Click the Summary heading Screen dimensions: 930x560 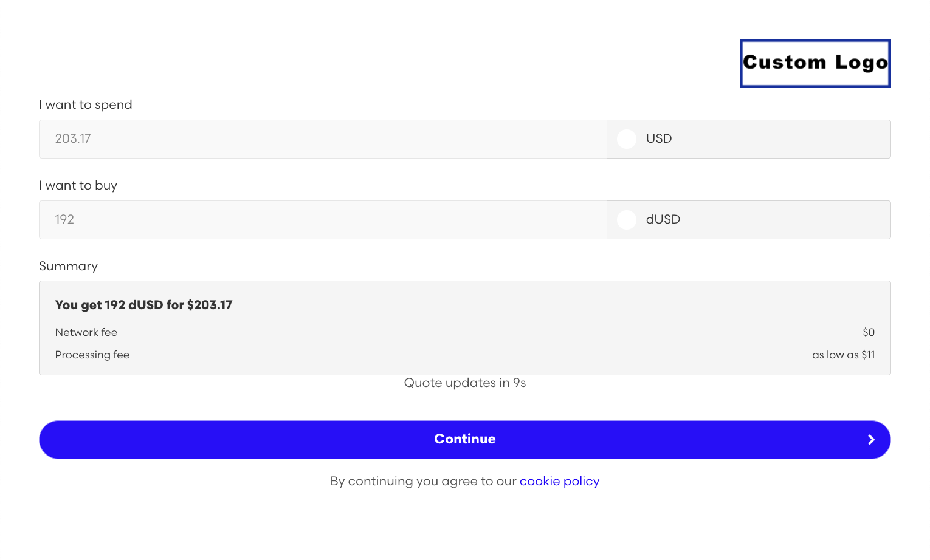[68, 266]
